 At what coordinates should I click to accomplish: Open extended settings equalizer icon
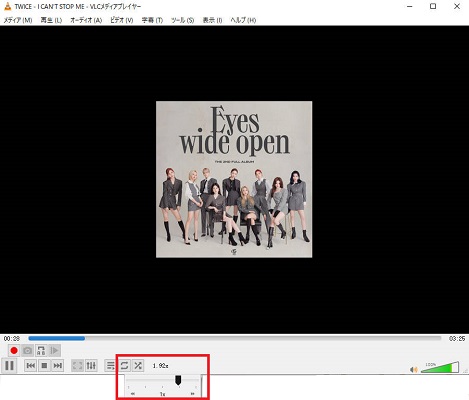coord(91,366)
